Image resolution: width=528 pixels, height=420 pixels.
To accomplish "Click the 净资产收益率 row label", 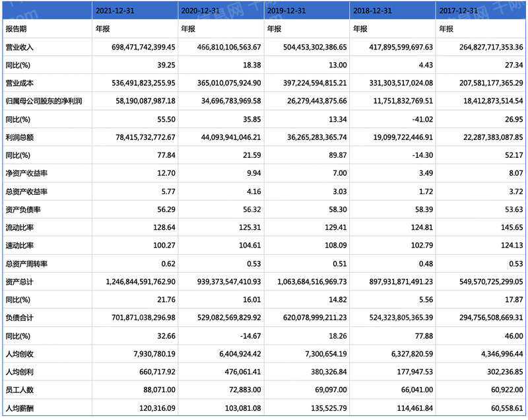I will click(26, 174).
